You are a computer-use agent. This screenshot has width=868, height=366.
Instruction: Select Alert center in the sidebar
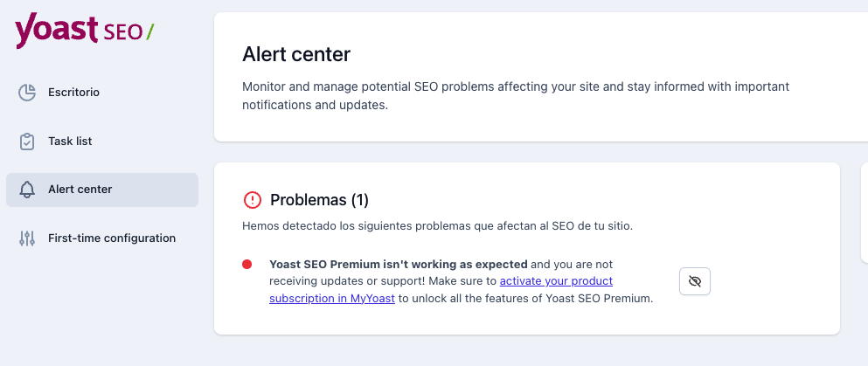tap(80, 190)
